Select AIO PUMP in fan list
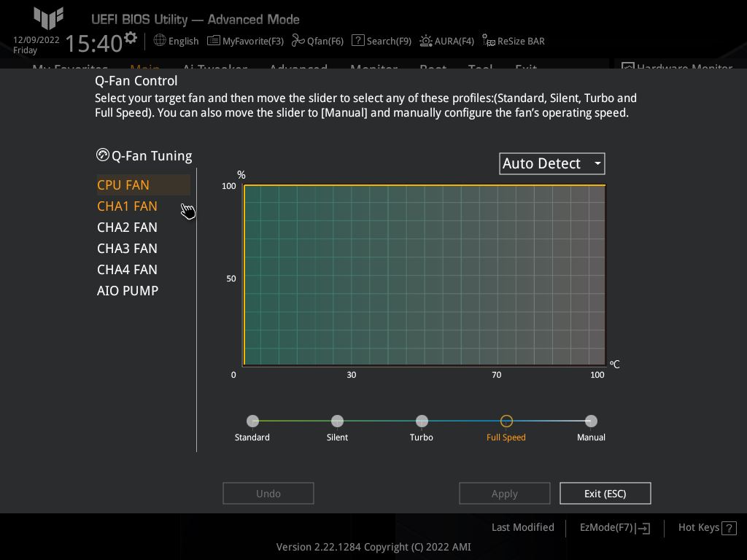The width and height of the screenshot is (747, 560). [128, 290]
